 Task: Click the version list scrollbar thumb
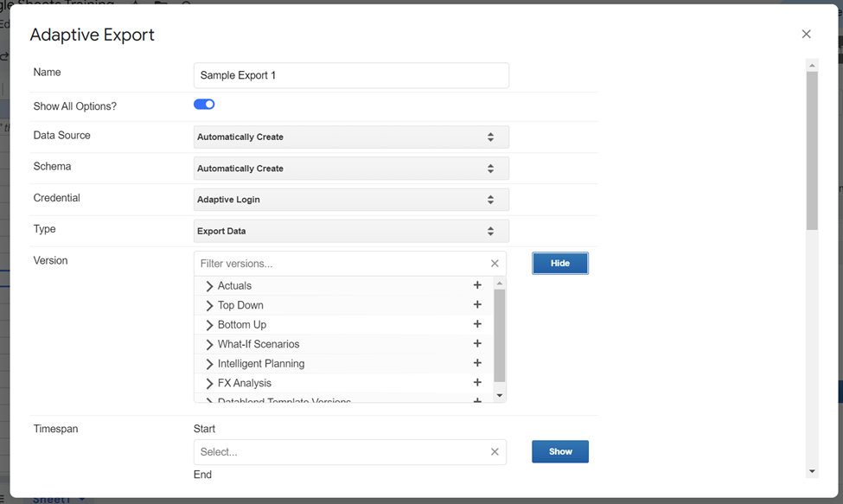click(x=500, y=335)
